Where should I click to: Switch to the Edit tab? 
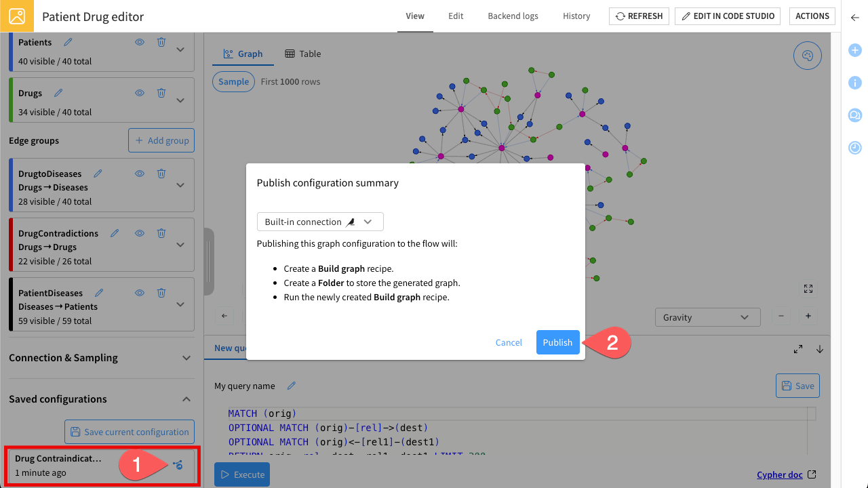click(x=456, y=16)
